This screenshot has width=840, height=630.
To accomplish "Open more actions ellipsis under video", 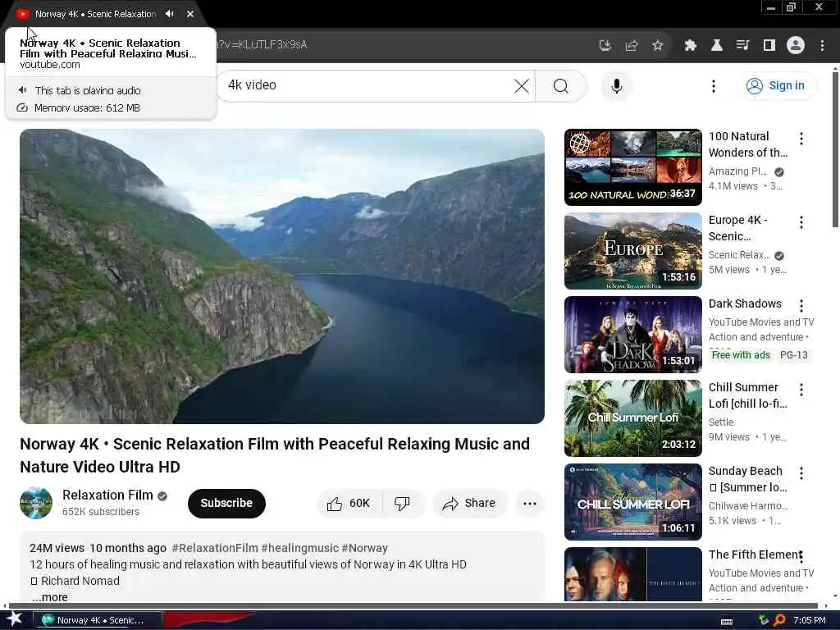I will click(x=529, y=503).
